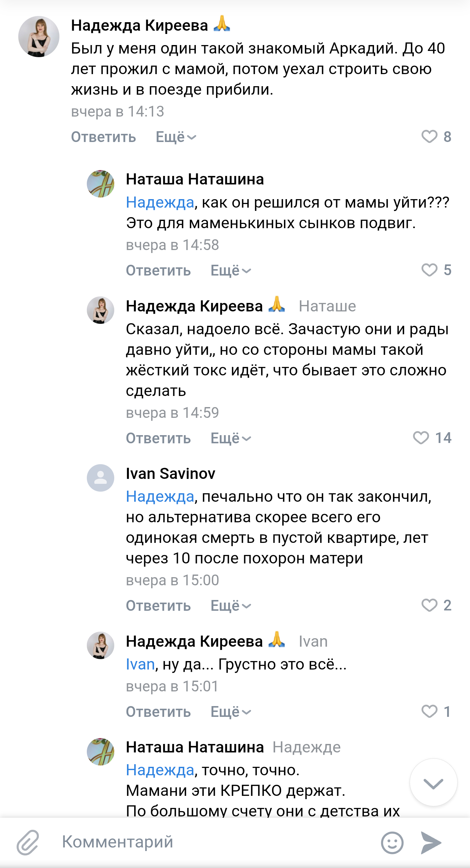Image resolution: width=470 pixels, height=868 pixels.
Task: Tap the scroll-down round chevron button
Action: click(x=433, y=783)
